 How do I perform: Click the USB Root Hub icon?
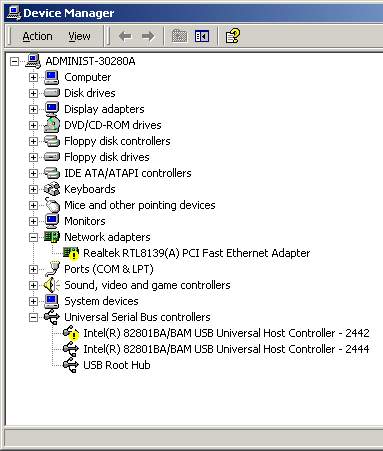point(71,365)
